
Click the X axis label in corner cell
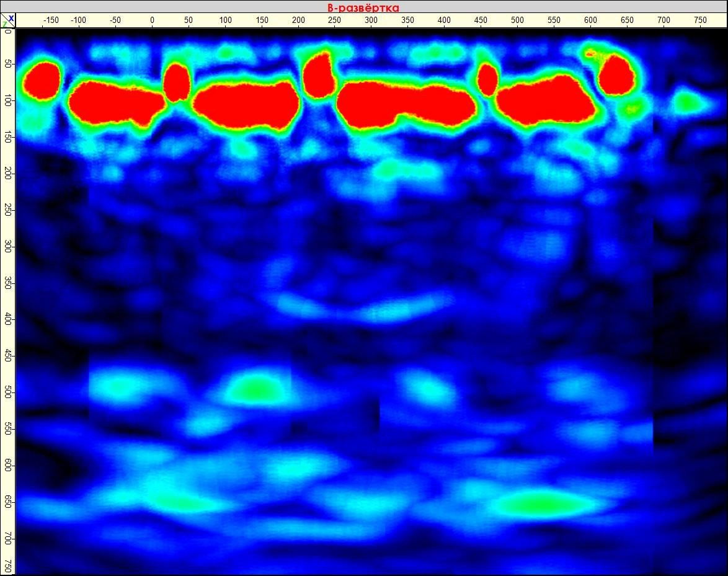click(x=11, y=19)
